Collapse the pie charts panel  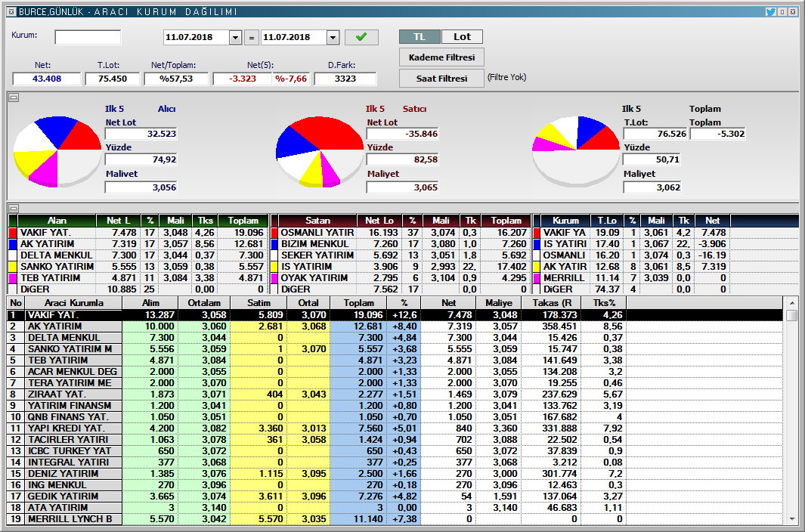tap(14, 97)
